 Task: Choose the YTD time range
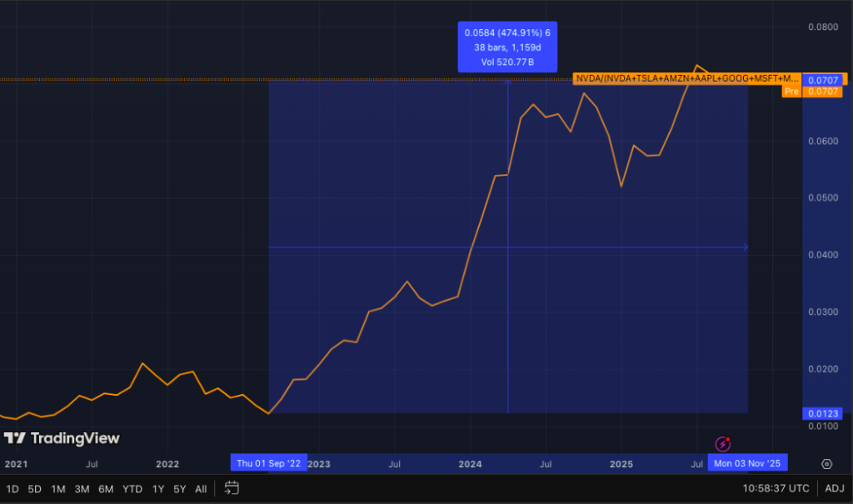[132, 489]
